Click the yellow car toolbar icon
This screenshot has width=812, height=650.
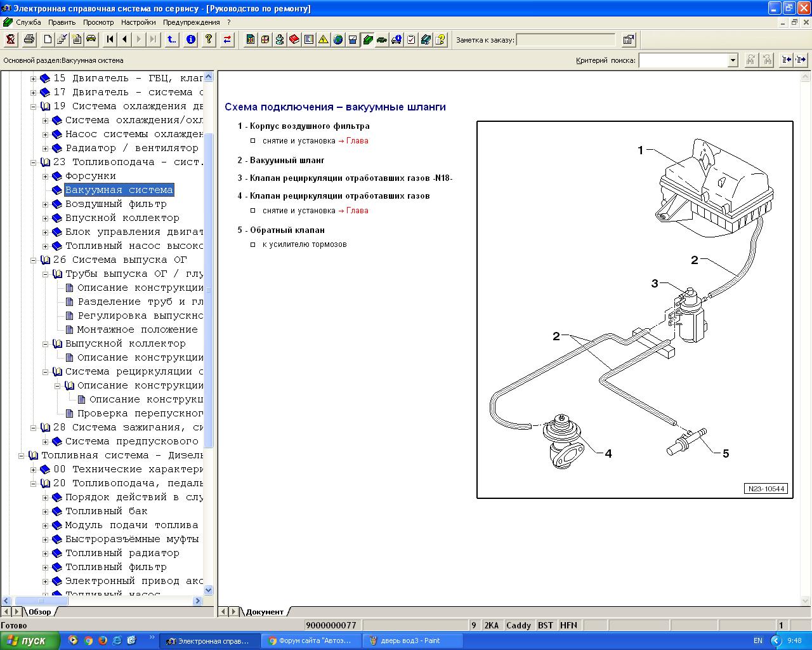91,39
